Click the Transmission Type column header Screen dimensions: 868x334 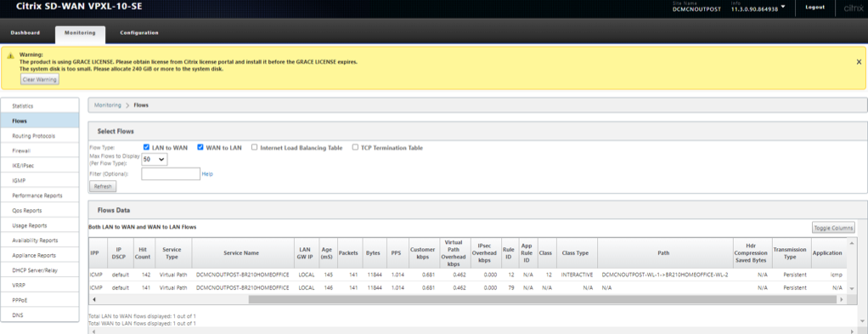(x=791, y=252)
